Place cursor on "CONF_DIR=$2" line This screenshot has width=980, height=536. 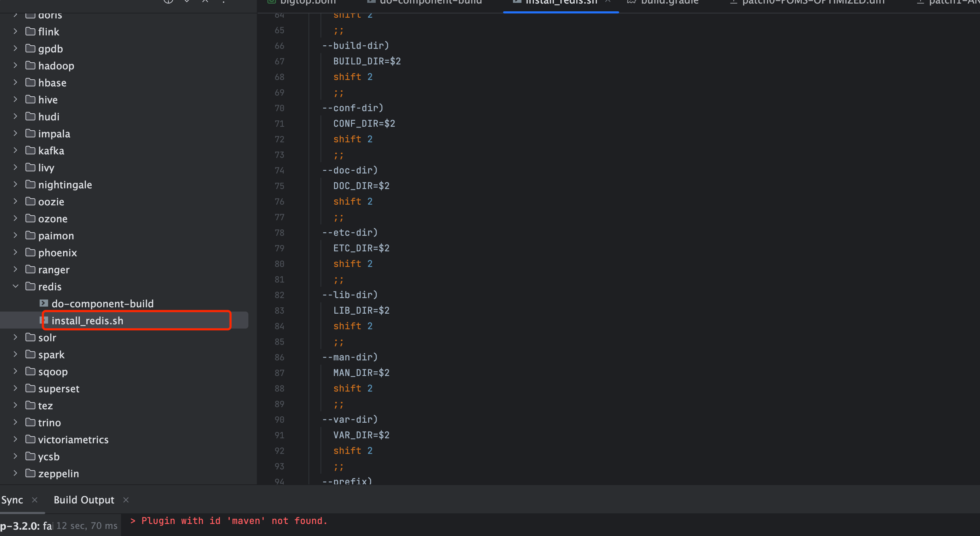pos(364,124)
